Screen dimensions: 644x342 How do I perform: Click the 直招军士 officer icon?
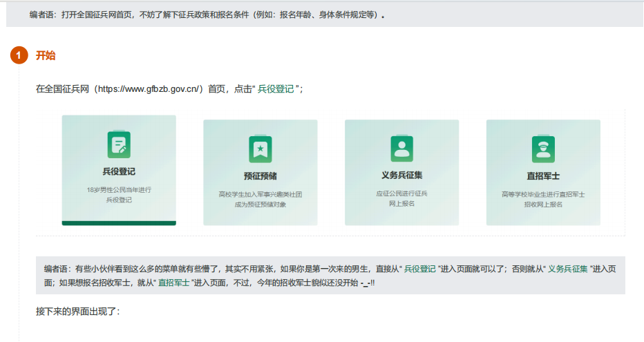(543, 149)
